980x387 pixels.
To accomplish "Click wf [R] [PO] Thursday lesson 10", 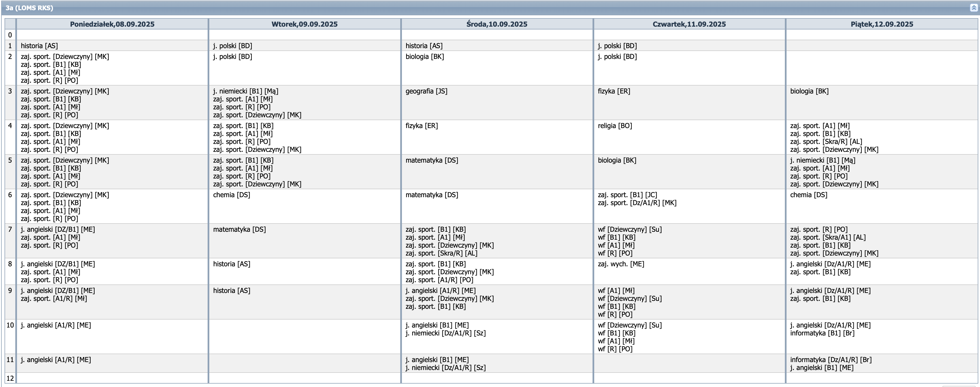I will [615, 349].
